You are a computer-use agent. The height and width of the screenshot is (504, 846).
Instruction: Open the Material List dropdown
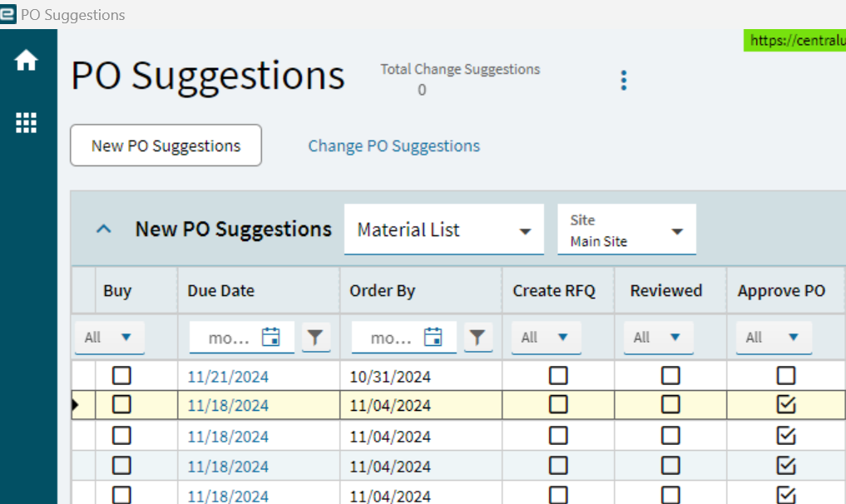coord(443,230)
